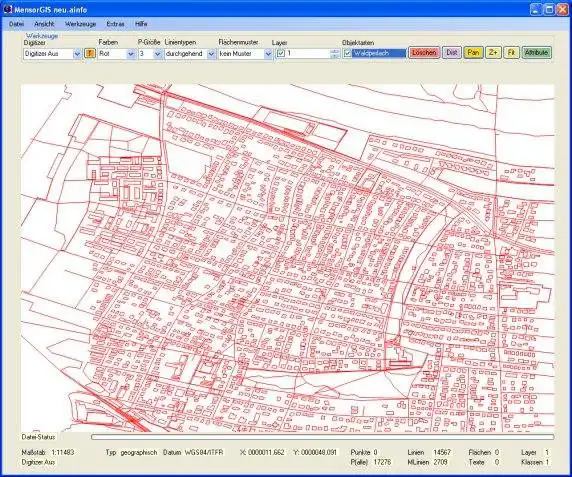Expand the Digitizer dropdown
Screen dimensions: 572x477
(77, 54)
